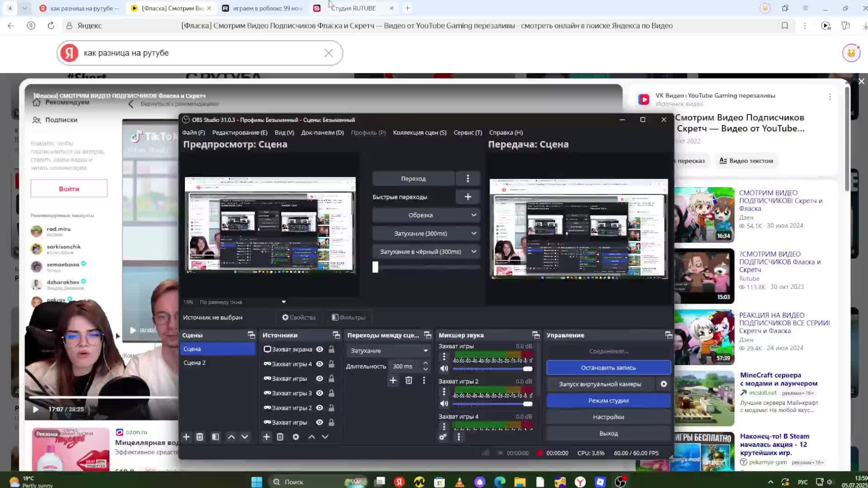Toggle visibility of Захват игры 3
Viewport: 868px width, 488px height.
[x=320, y=393]
